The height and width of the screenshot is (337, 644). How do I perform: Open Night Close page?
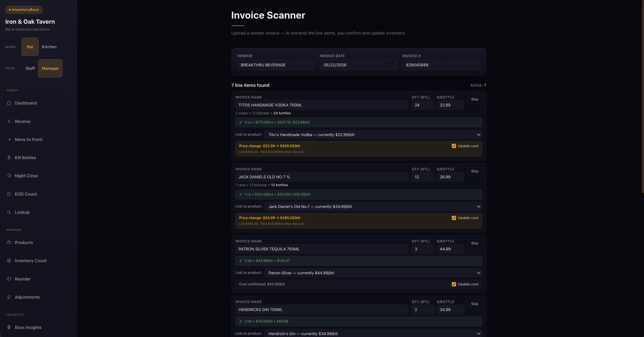click(x=38, y=176)
